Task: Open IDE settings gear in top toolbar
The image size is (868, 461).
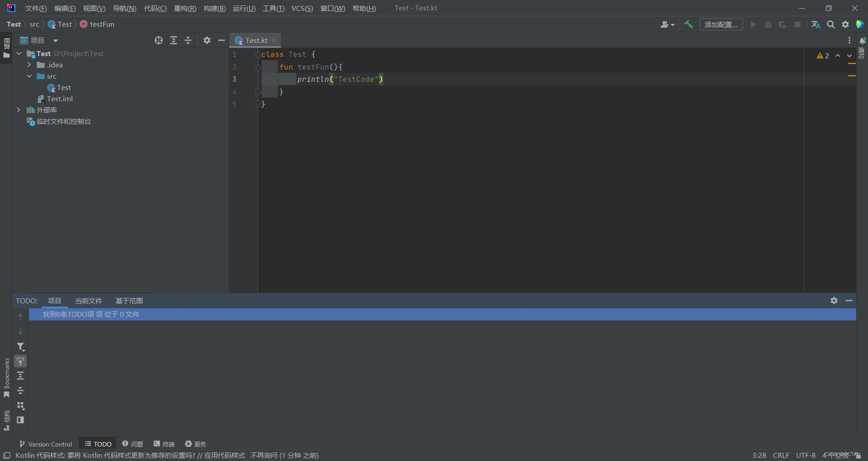Action: [x=845, y=24]
